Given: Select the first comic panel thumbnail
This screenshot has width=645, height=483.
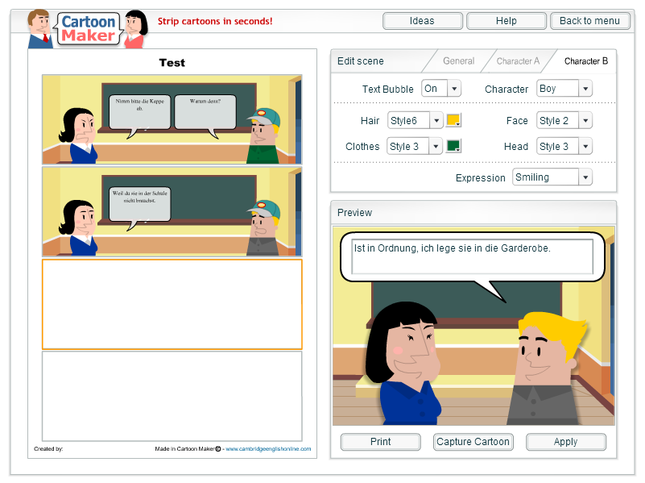Looking at the screenshot, I should point(171,119).
